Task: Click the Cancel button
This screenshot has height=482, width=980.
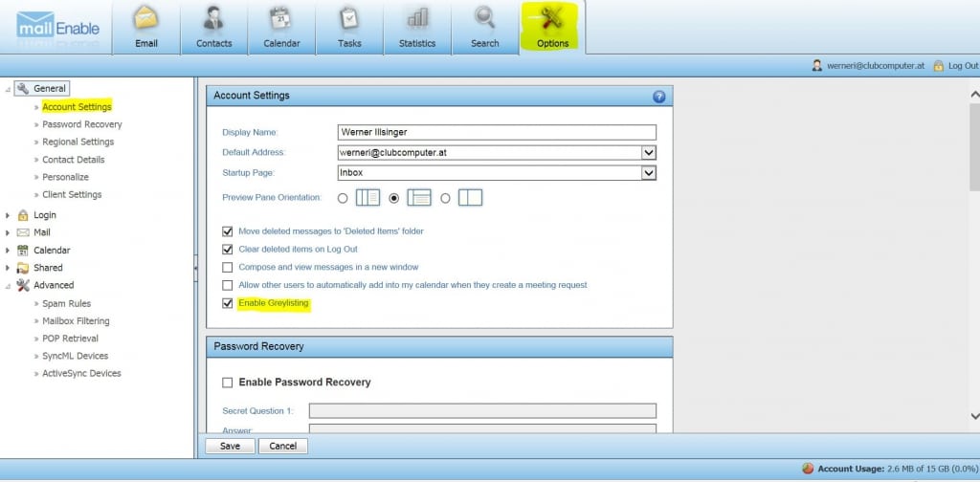Action: click(282, 446)
